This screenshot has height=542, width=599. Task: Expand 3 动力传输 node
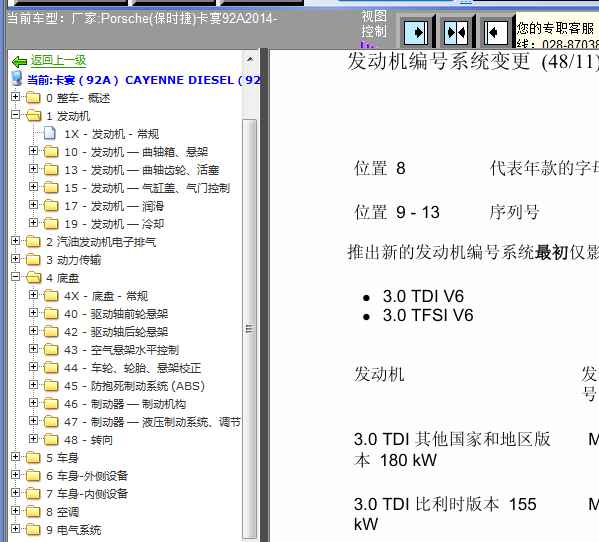15,259
